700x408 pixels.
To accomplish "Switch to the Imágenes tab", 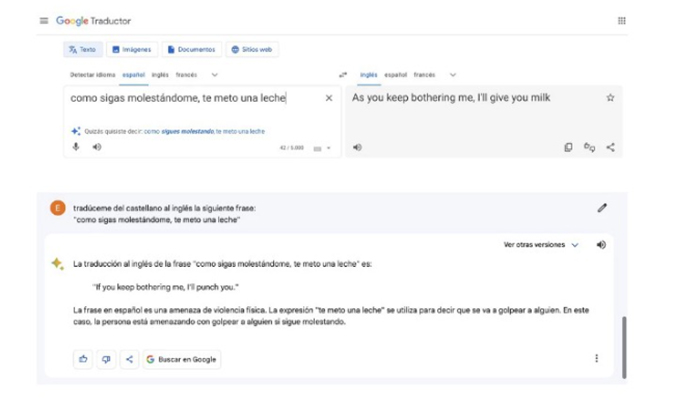I will click(129, 49).
